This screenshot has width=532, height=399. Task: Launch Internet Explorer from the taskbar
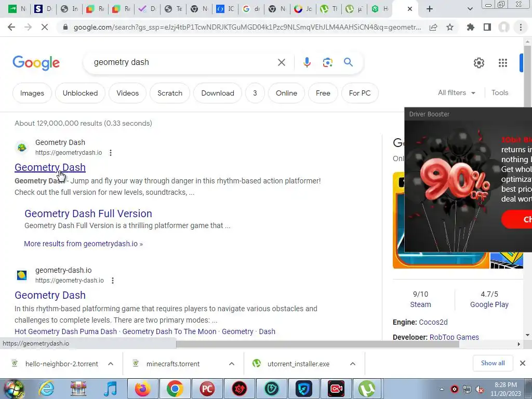click(46, 389)
